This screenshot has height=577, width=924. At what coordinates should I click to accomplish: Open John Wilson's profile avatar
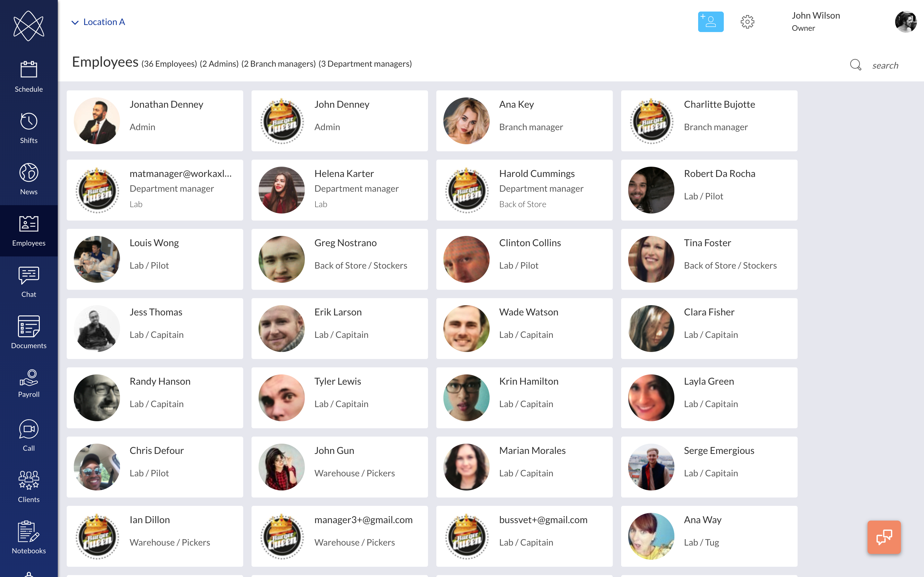(906, 22)
